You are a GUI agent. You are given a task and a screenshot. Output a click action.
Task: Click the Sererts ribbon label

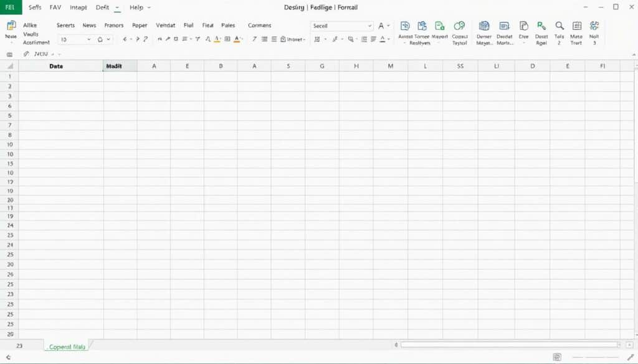(65, 25)
